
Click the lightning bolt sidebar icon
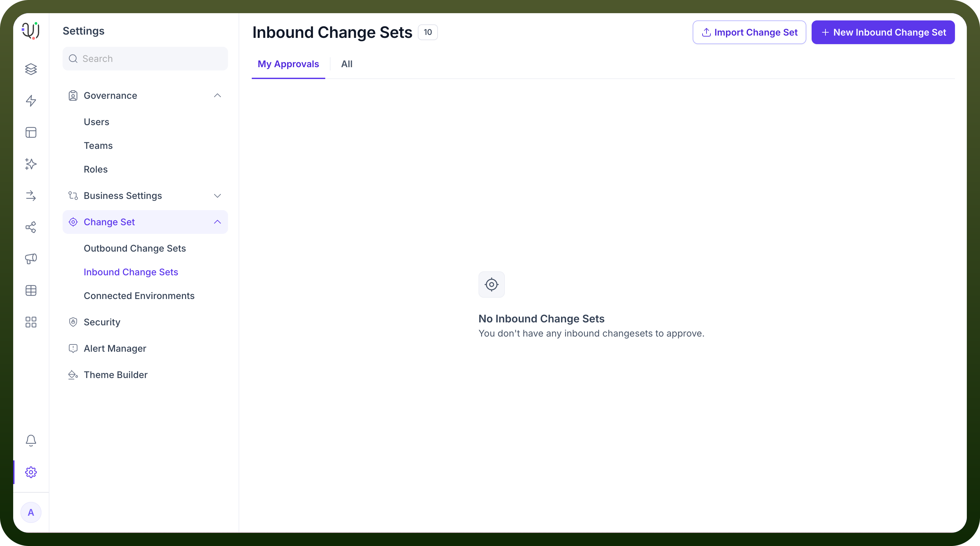(x=31, y=101)
